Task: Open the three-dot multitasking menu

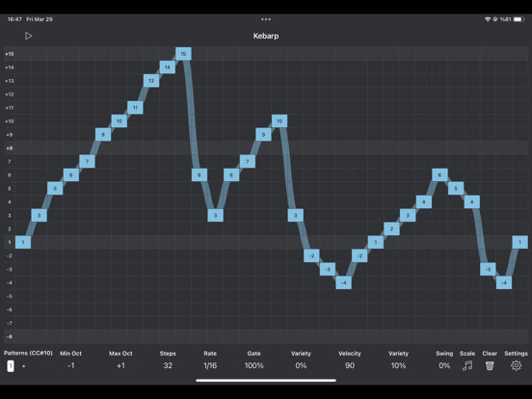Action: pos(266,19)
